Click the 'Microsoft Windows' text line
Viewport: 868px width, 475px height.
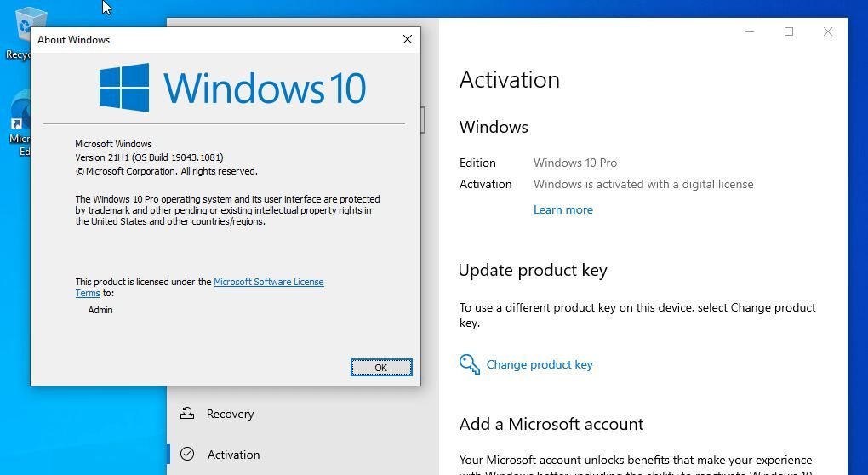point(113,144)
